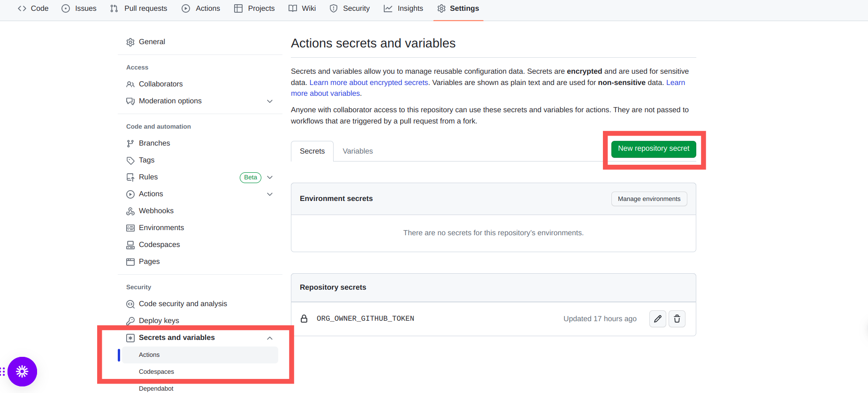Click the Branches git-branch icon
The width and height of the screenshot is (868, 393).
point(130,144)
